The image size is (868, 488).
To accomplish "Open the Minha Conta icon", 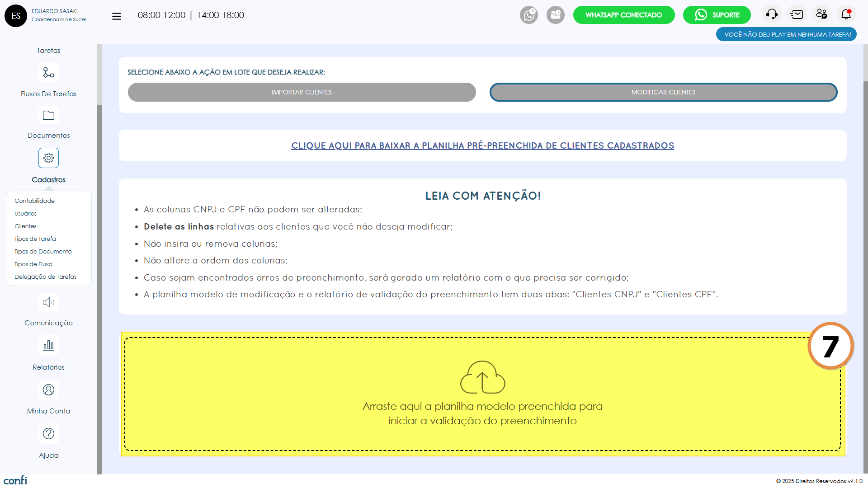I will click(x=48, y=389).
